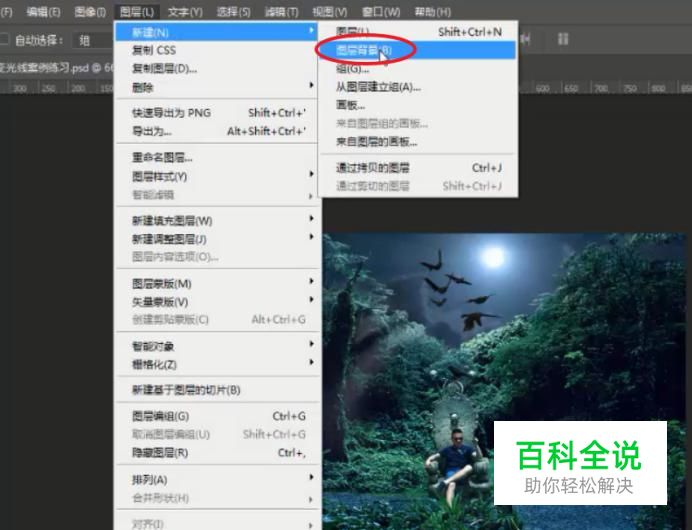Expand the 图层蒙版(M) submenu
The width and height of the screenshot is (692, 530).
pyautogui.click(x=216, y=284)
